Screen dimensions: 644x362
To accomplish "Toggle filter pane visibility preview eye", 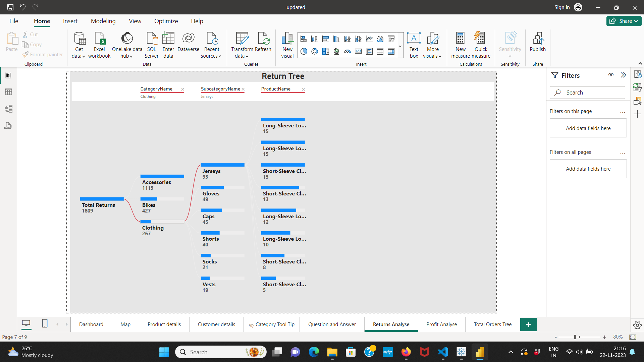I will (x=611, y=75).
